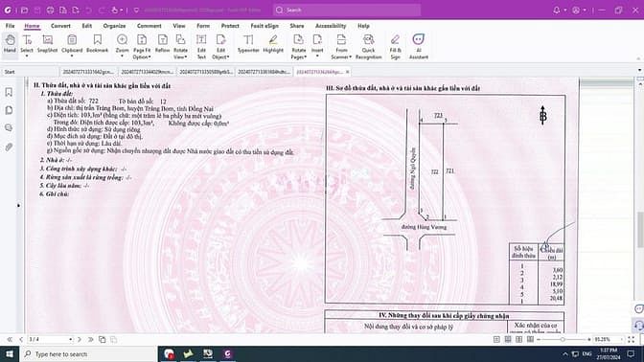Image resolution: width=644 pixels, height=362 pixels.
Task: Switch to continuous facing view mode
Action: [x=530, y=339]
